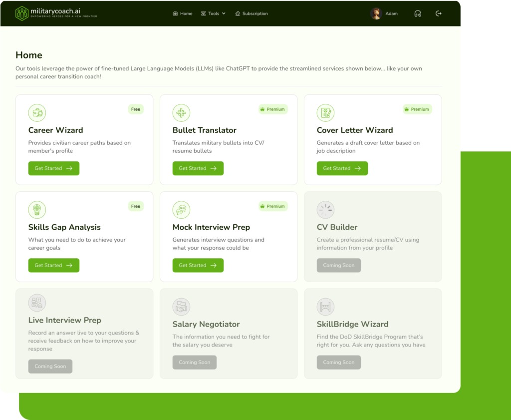This screenshot has height=420, width=511.
Task: Click the Premium badge on Bullet Translator
Action: tap(273, 109)
